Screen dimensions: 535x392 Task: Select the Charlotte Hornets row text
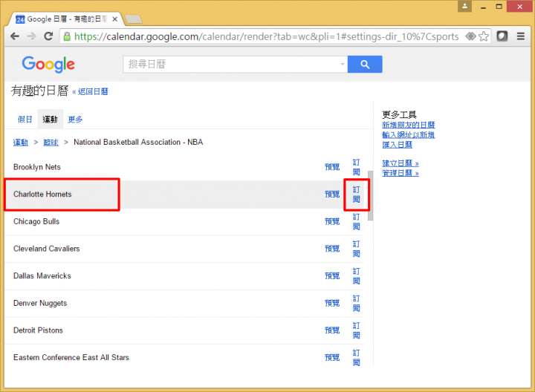pyautogui.click(x=42, y=195)
